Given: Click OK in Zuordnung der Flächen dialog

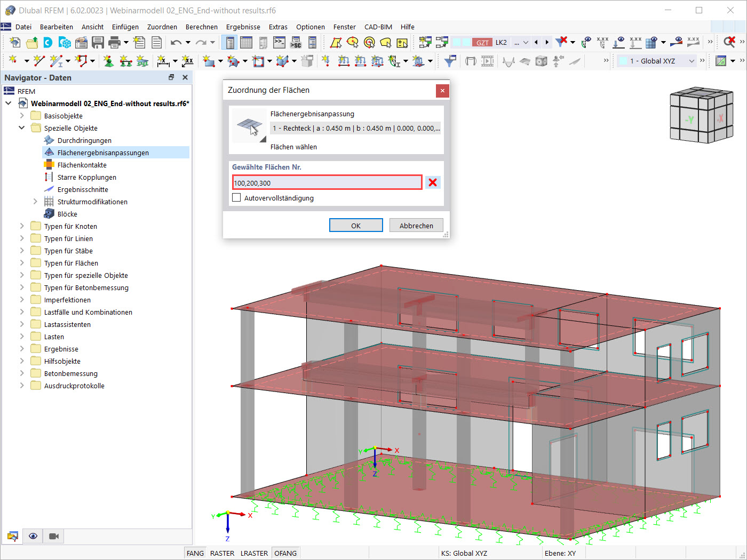Looking at the screenshot, I should [356, 226].
